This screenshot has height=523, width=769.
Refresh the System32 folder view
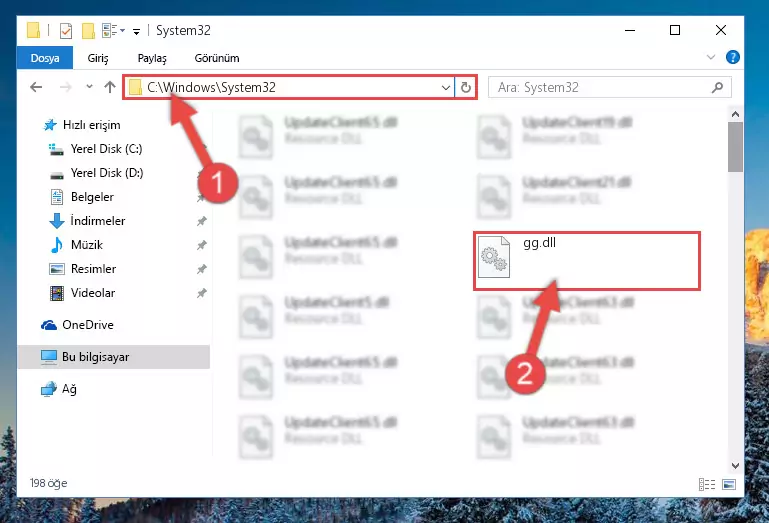[465, 88]
